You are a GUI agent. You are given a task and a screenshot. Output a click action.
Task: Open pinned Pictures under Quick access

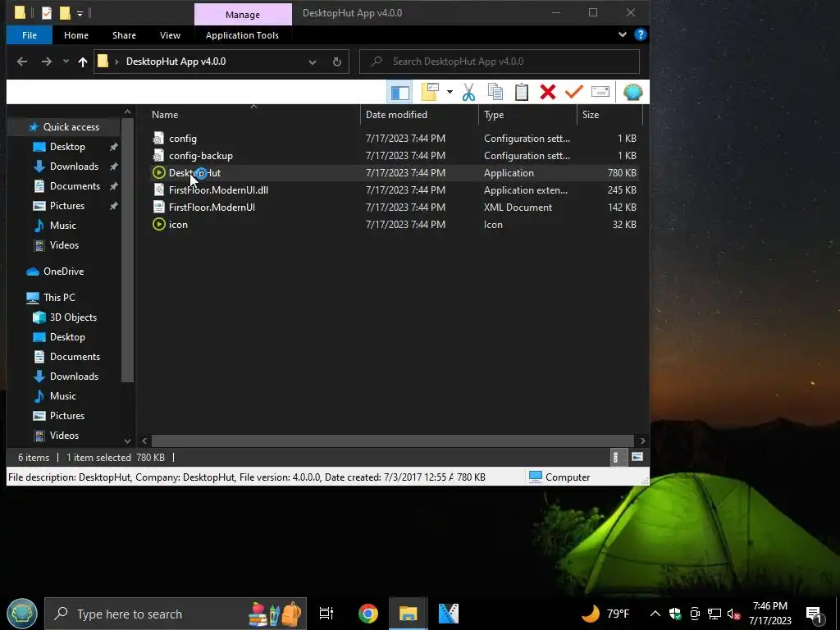click(67, 206)
